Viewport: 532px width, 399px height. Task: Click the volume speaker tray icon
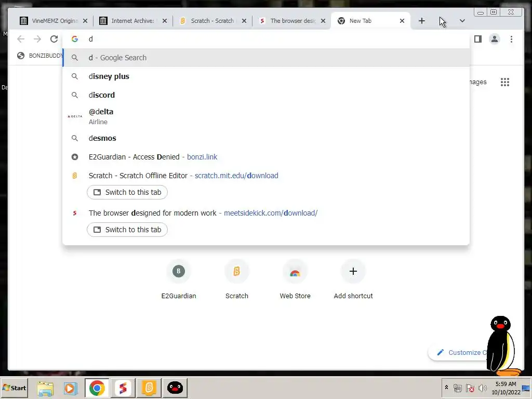pyautogui.click(x=482, y=388)
